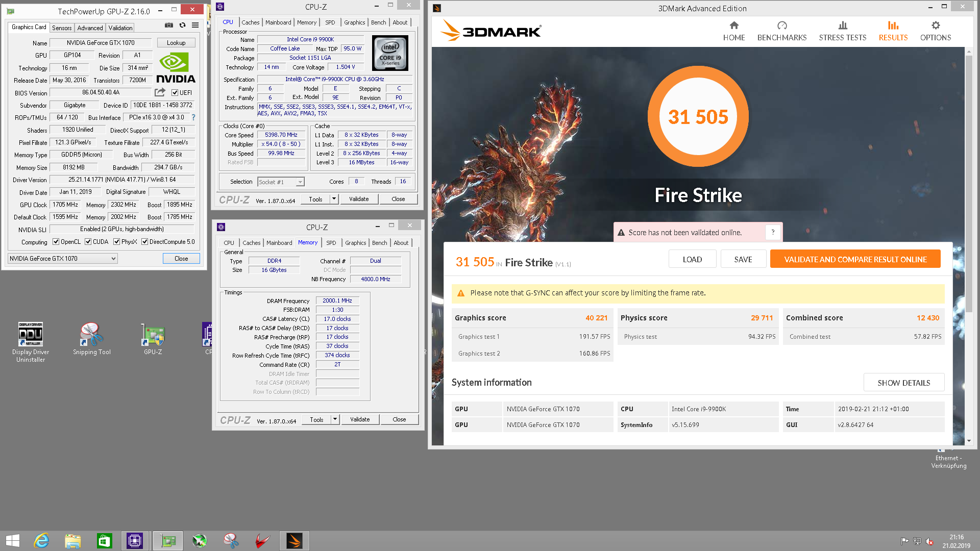Switch to 3DMark in taskbar
This screenshot has width=980, height=551.
[295, 541]
